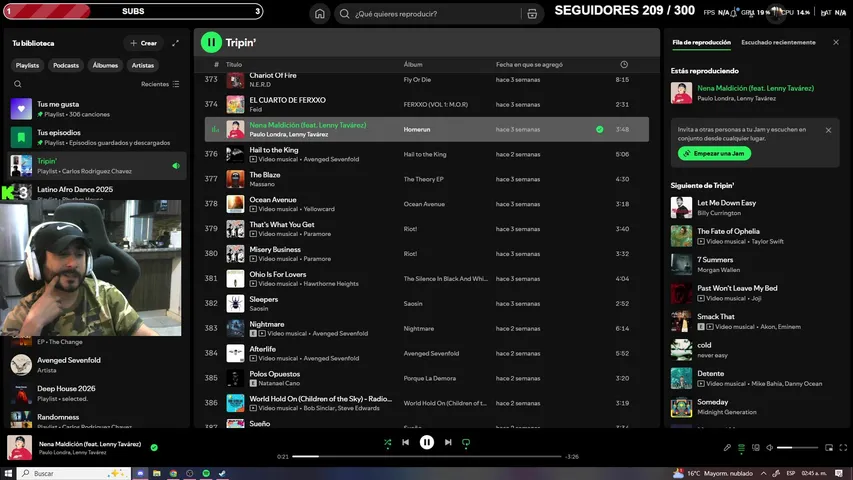Image resolution: width=853 pixels, height=480 pixels.
Task: Filter library by Álbumes
Action: click(105, 65)
